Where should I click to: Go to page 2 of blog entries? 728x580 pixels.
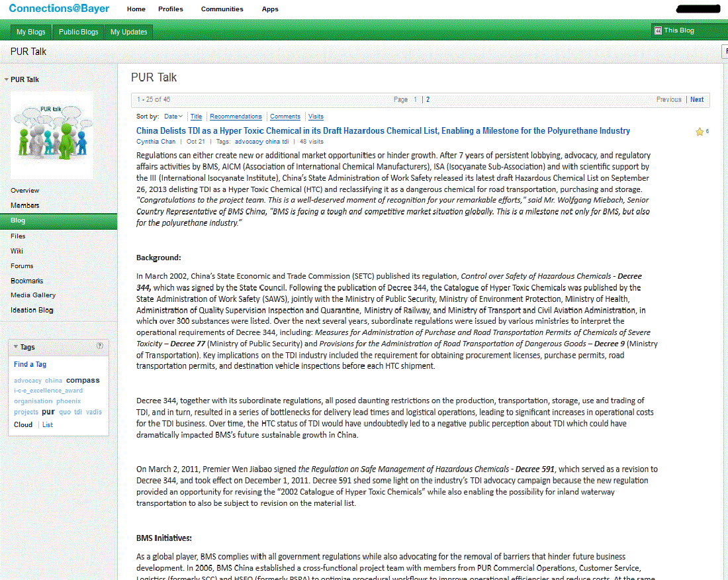point(428,100)
